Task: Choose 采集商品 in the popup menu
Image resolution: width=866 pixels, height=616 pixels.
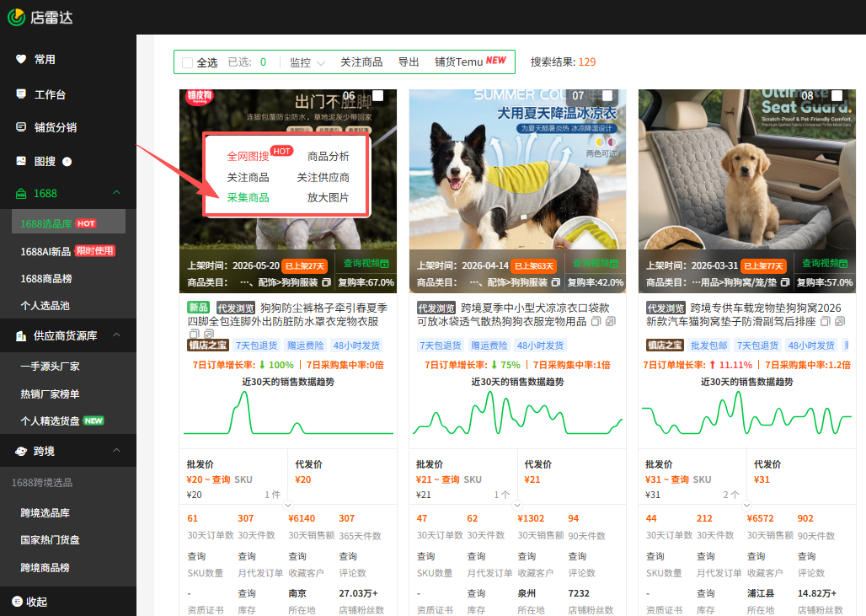Action: pyautogui.click(x=248, y=197)
